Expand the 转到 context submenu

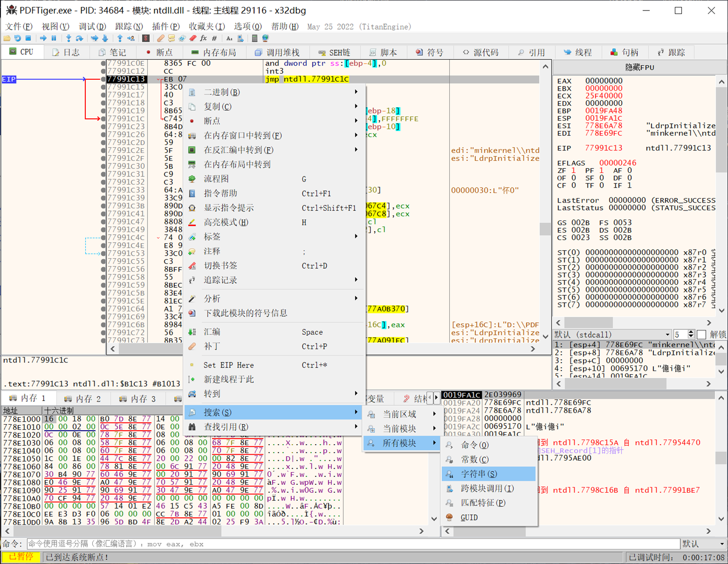click(274, 394)
